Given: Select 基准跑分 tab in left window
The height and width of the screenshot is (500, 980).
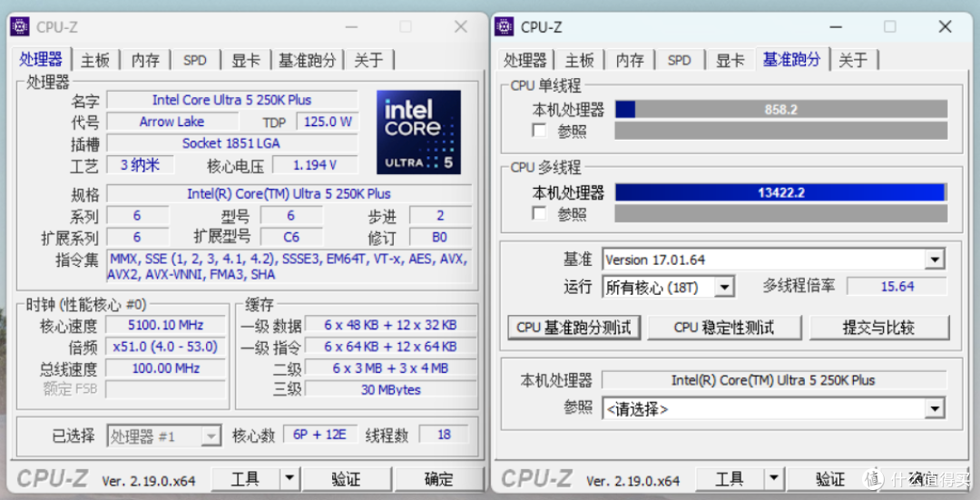Looking at the screenshot, I should pyautogui.click(x=307, y=60).
